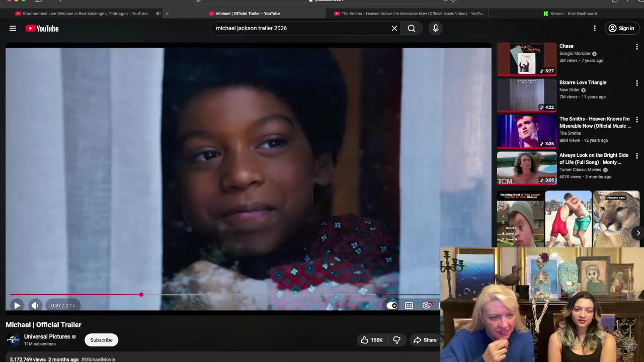The width and height of the screenshot is (644, 362).
Task: Open options for Always Look on the Bright Side
Action: pos(637,156)
